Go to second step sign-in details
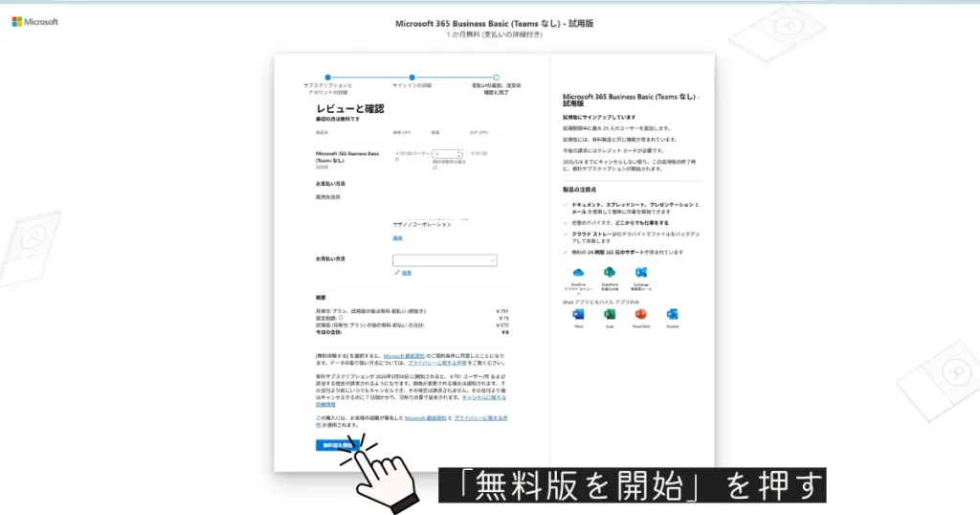 [412, 78]
